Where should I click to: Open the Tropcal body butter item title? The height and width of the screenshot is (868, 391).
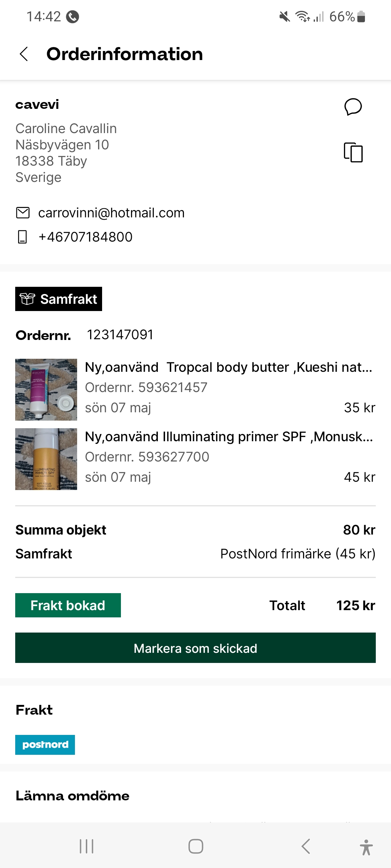click(228, 367)
